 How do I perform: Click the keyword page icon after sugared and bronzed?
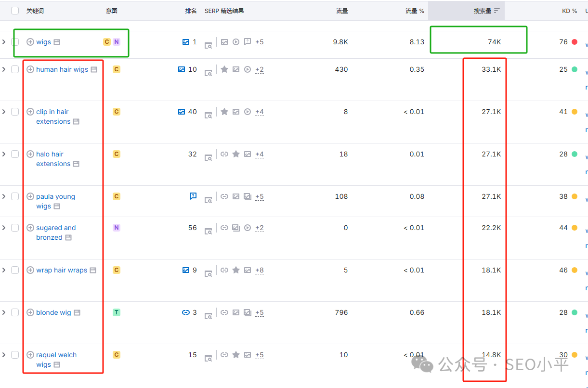coord(68,238)
